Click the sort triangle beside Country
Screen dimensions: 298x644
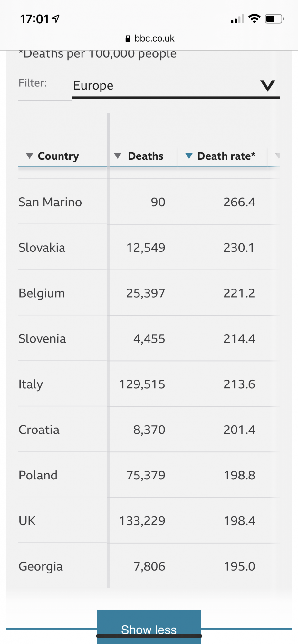[x=29, y=156]
